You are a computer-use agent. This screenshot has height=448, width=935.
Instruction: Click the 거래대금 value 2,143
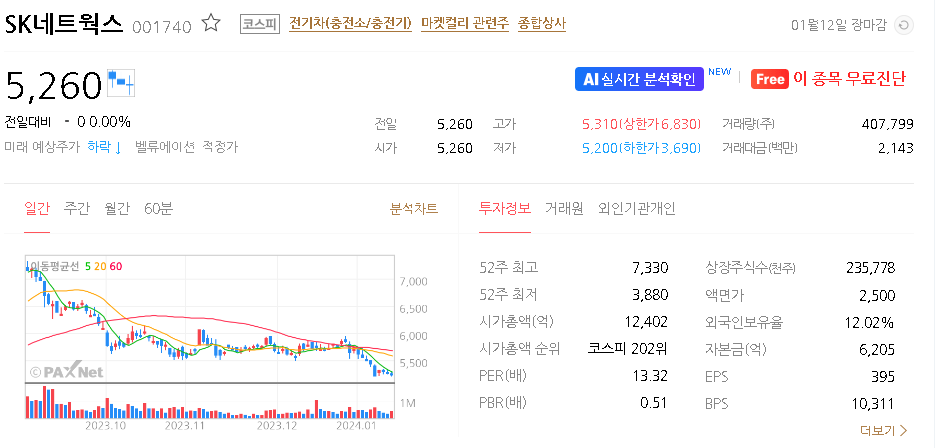[x=896, y=148]
